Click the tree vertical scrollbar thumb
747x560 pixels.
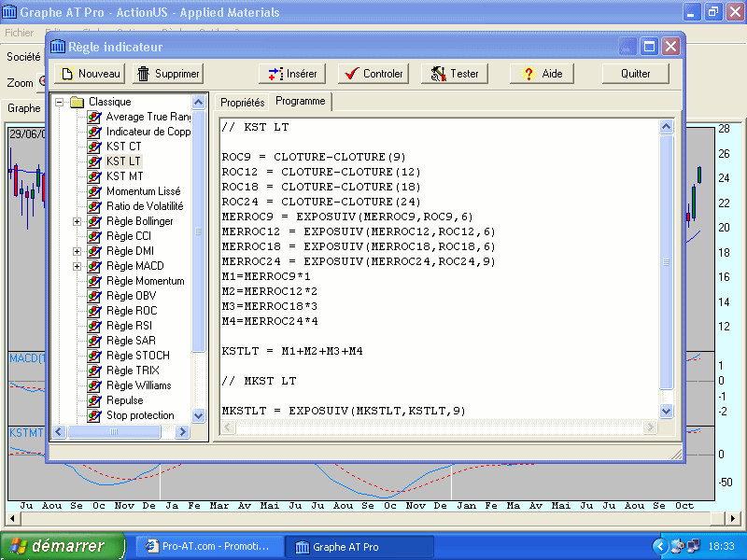199,231
